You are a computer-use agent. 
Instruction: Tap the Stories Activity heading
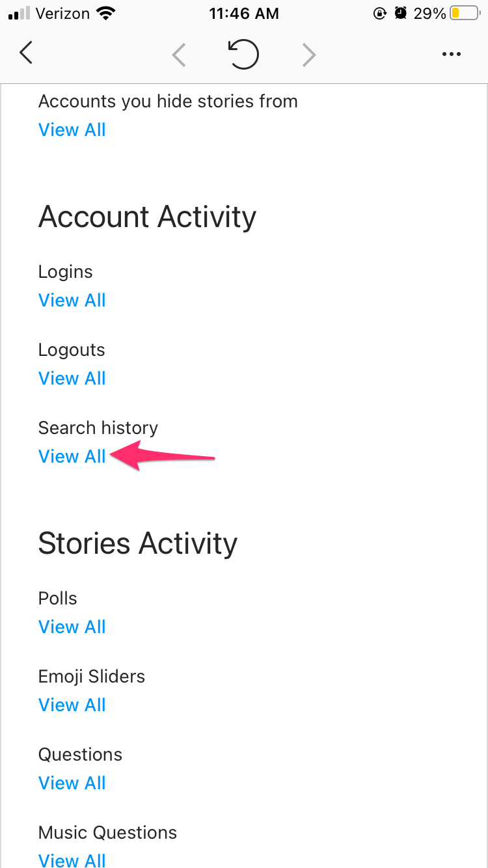pos(138,543)
